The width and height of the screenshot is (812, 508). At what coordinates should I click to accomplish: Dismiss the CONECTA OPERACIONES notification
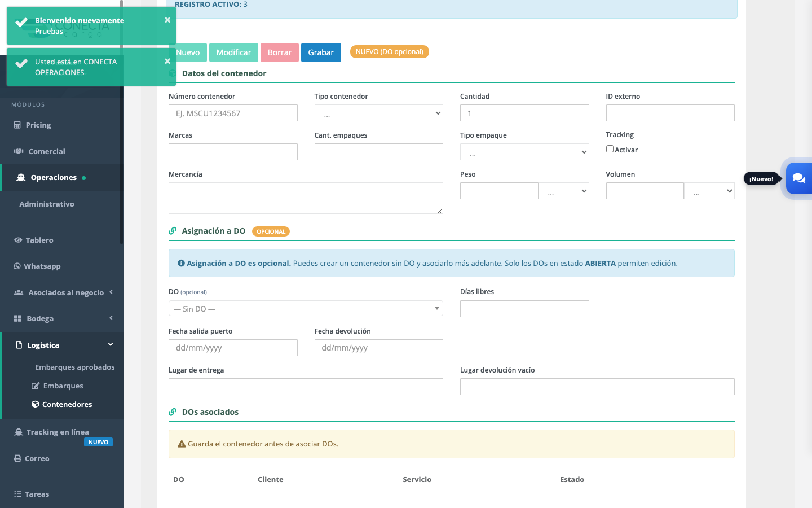[x=167, y=61]
